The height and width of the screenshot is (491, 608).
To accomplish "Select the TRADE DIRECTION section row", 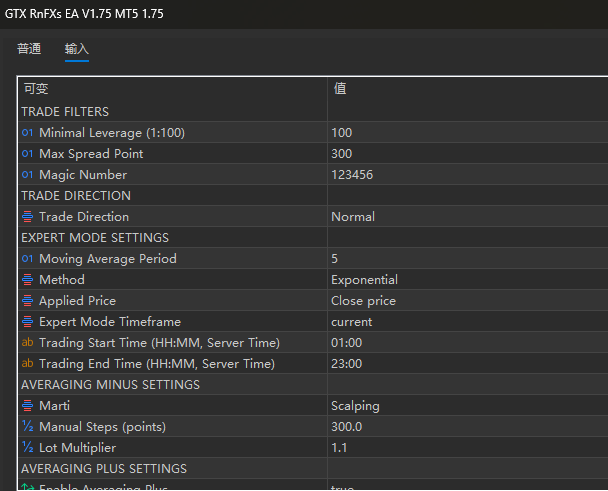I will click(x=313, y=195).
